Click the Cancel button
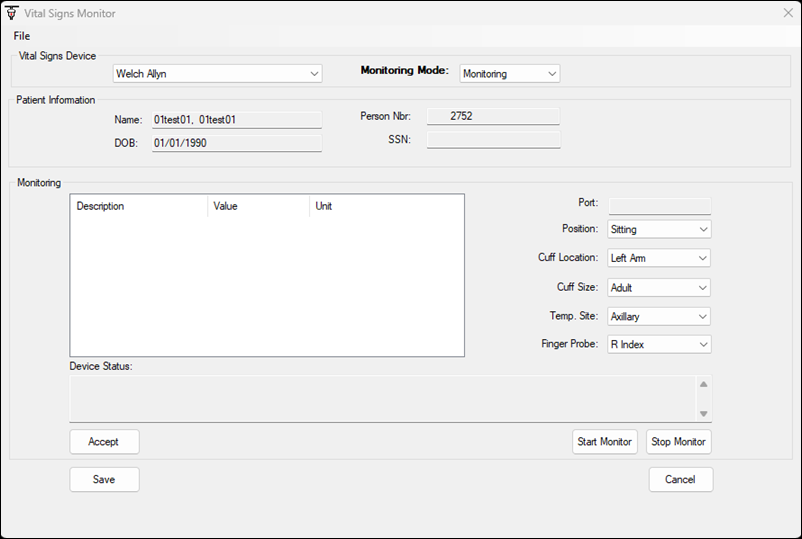802x539 pixels. pyautogui.click(x=681, y=480)
